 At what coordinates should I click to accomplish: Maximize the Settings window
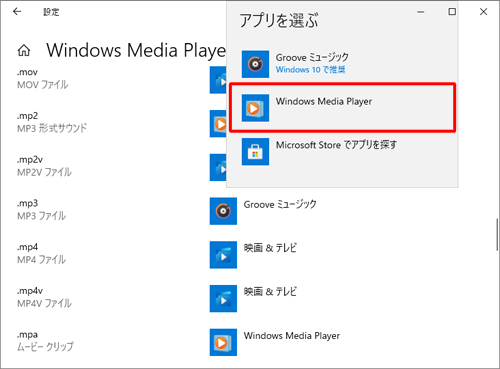pos(452,12)
